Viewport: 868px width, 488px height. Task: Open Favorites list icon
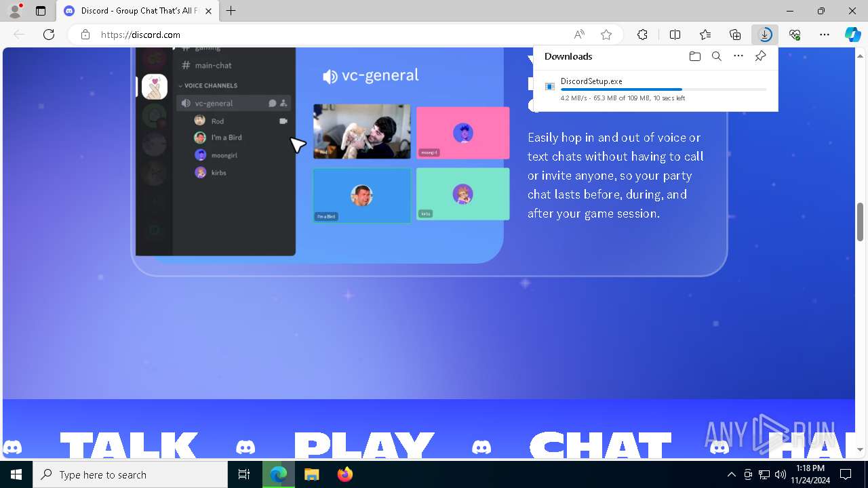click(705, 35)
